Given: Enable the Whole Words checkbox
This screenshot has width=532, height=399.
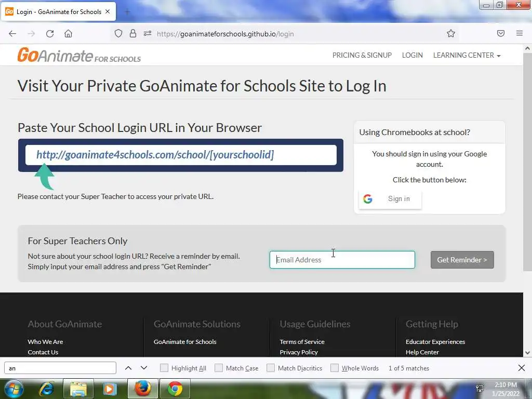Looking at the screenshot, I should click(x=335, y=368).
